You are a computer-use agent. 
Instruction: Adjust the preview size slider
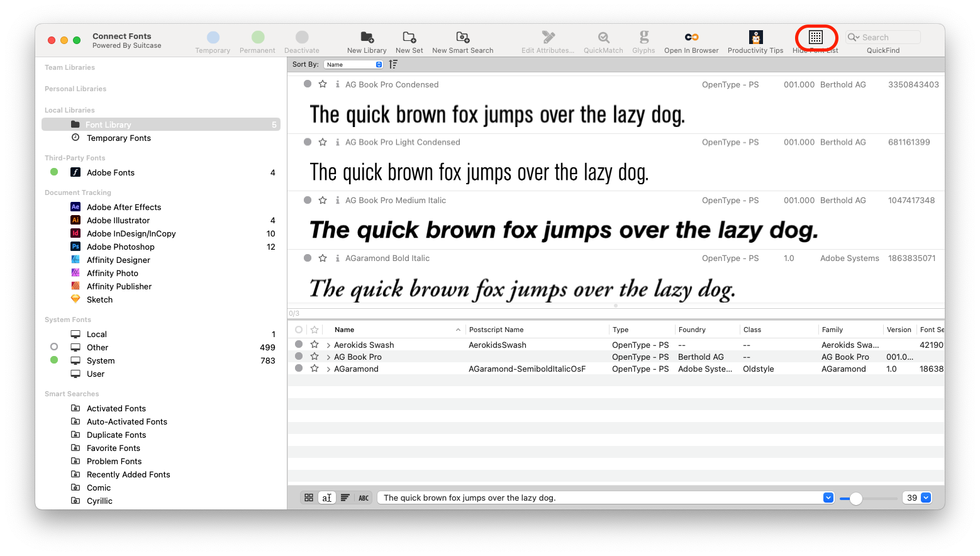coord(855,498)
